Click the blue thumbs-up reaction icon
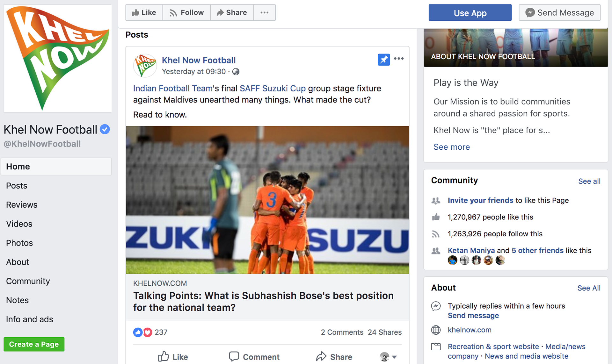This screenshot has width=612, height=364. (138, 332)
